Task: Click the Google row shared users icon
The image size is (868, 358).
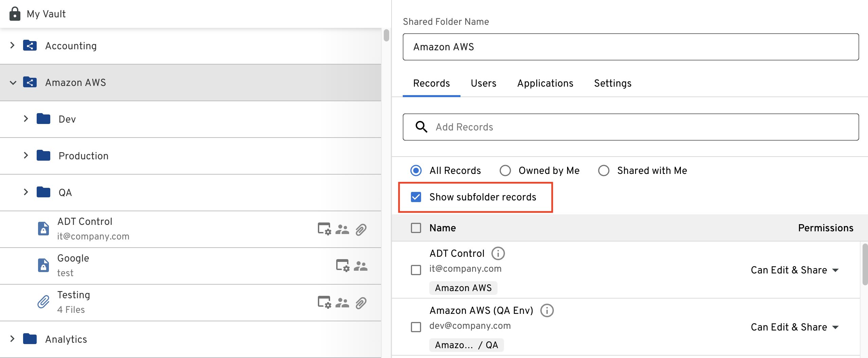Action: coord(361,266)
